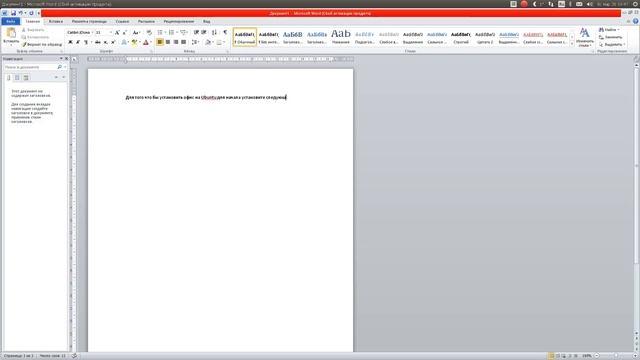Click the large Paste clipboard icon
Screen dimensions: 640x360
(11, 33)
